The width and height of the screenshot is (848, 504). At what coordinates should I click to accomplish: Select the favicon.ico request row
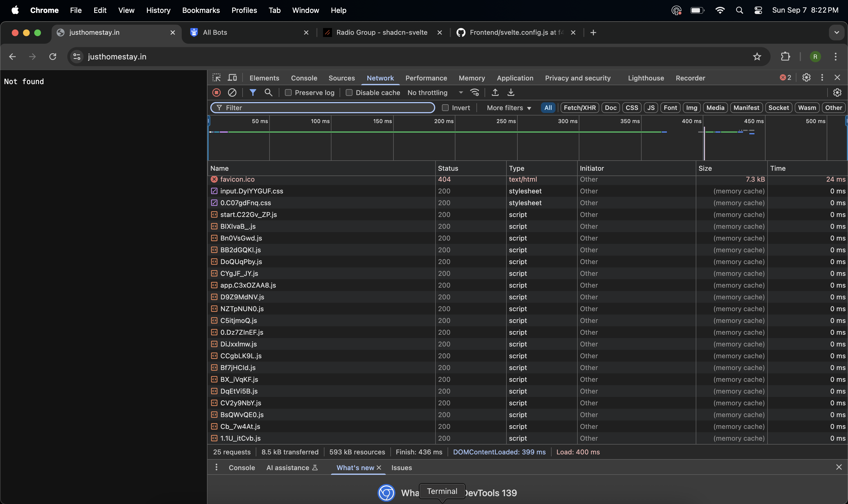click(237, 179)
